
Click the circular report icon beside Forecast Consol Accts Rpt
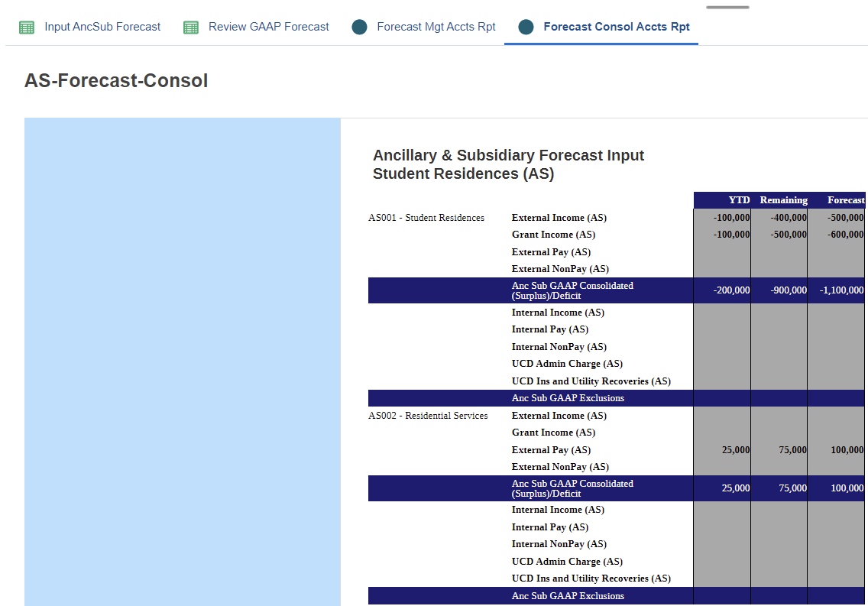[x=526, y=27]
